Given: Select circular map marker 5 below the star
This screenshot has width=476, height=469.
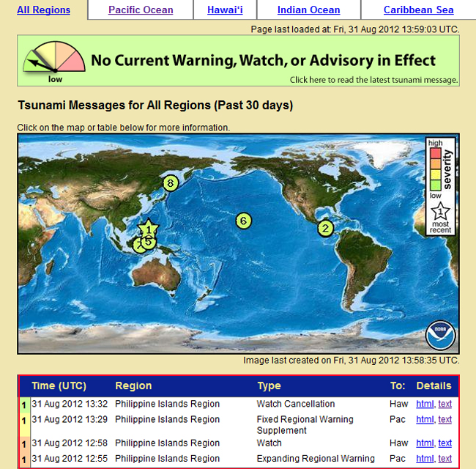Looking at the screenshot, I should [149, 241].
